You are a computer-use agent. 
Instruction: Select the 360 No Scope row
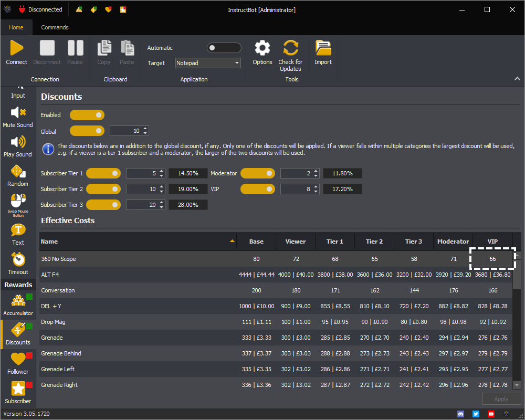pyautogui.click(x=276, y=259)
